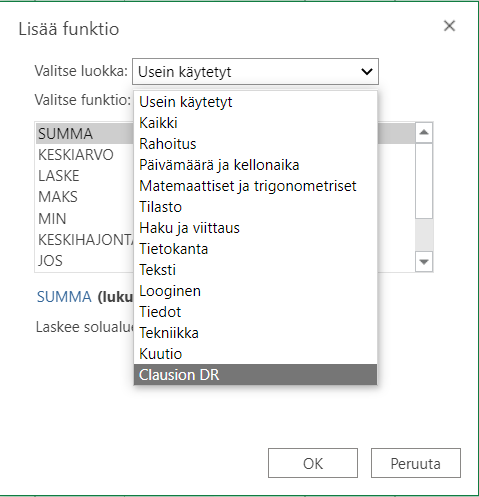Screen dimensions: 479x497
Task: Choose Rahoitus category option
Action: [x=255, y=144]
